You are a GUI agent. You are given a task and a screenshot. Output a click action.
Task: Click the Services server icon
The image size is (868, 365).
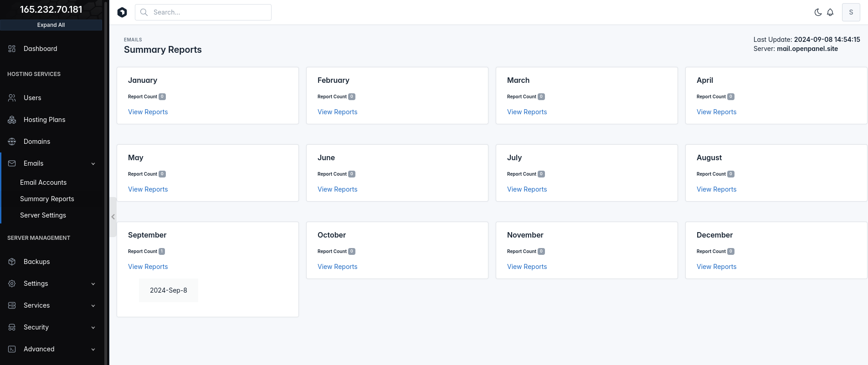(x=12, y=305)
